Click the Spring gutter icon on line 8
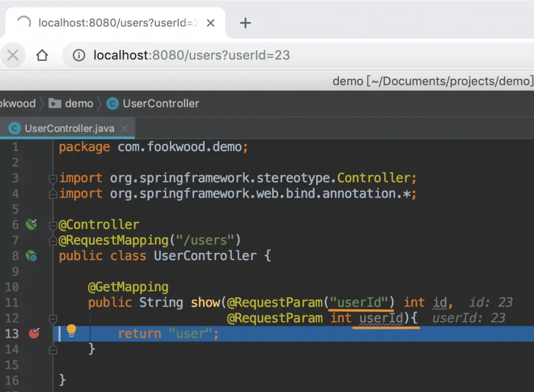This screenshot has height=392, width=534. point(31,255)
